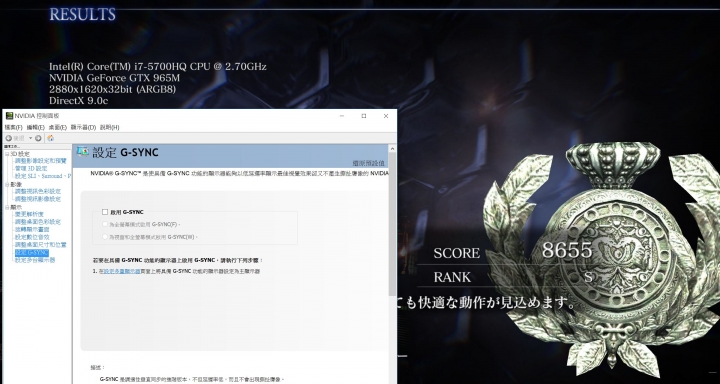Click the 2880x1620x32bit resolution line
720x384 pixels.
point(112,89)
